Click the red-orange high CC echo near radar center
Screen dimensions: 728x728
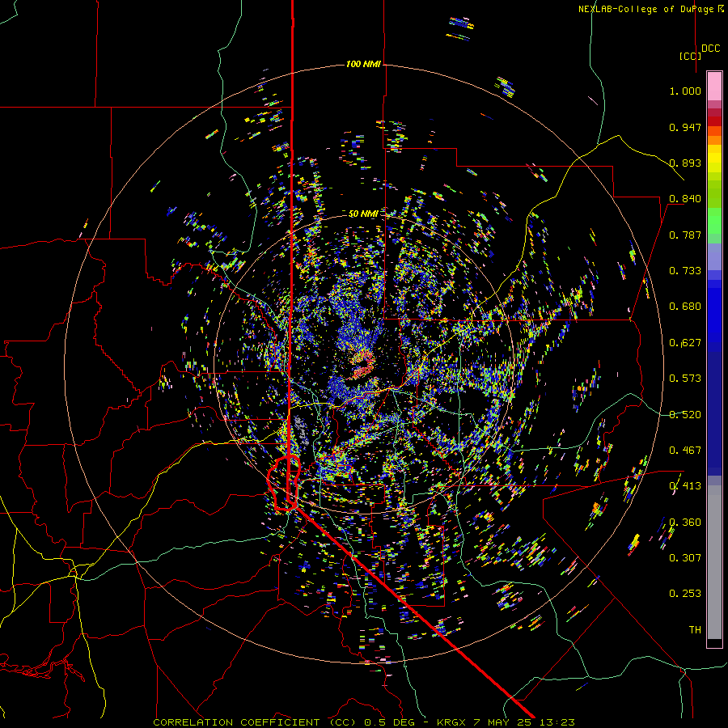(362, 365)
